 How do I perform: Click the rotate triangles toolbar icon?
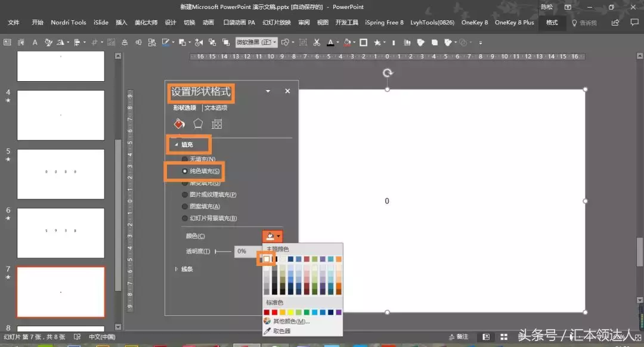[60, 42]
